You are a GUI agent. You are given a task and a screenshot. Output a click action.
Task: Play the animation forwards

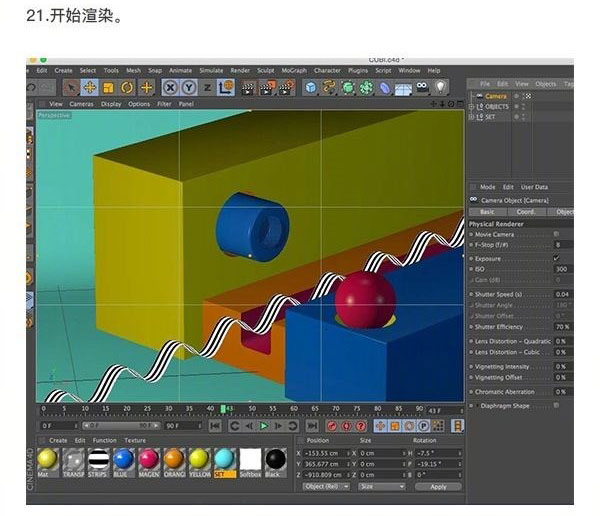263,426
